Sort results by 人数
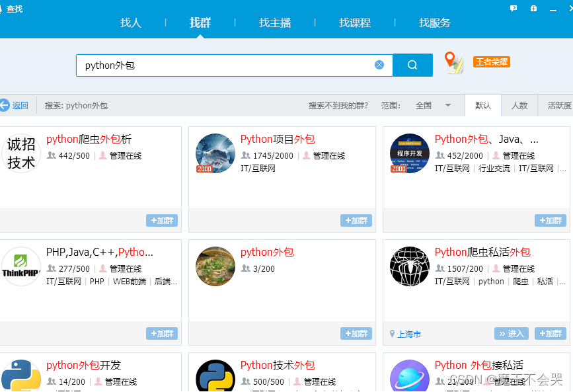Viewport: 573px width, 392px height. [x=519, y=105]
